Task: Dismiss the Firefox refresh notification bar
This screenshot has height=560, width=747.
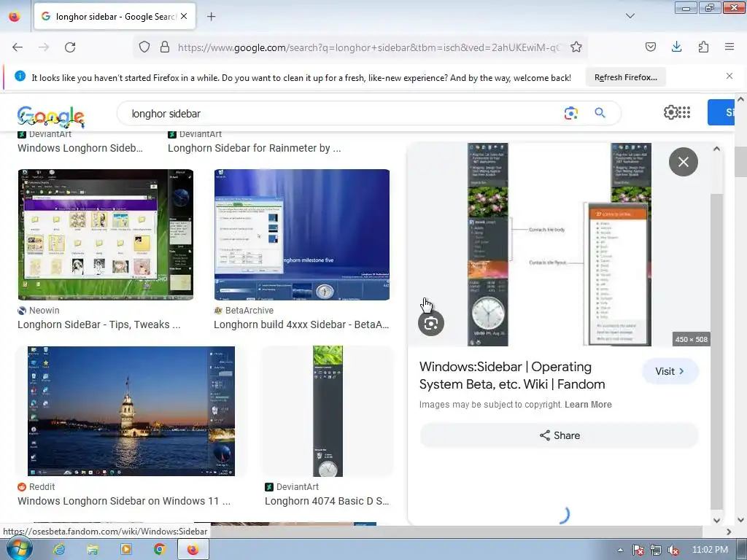Action: [729, 76]
